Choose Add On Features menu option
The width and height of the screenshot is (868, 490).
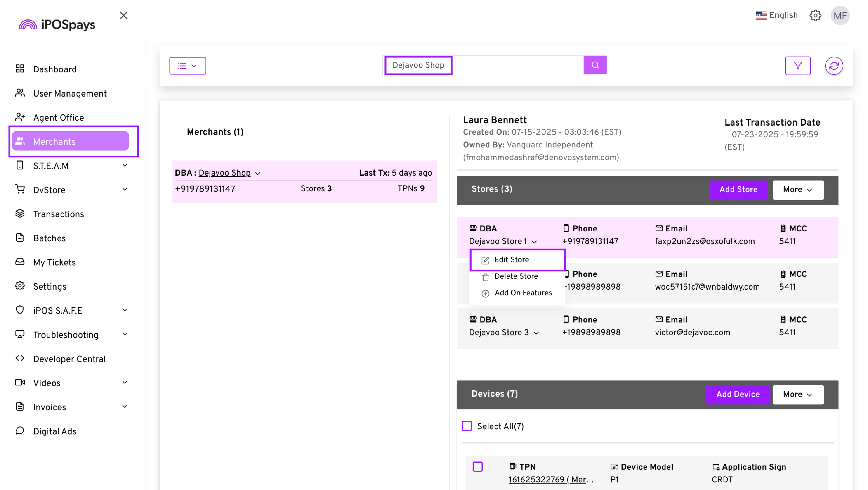[x=523, y=293]
